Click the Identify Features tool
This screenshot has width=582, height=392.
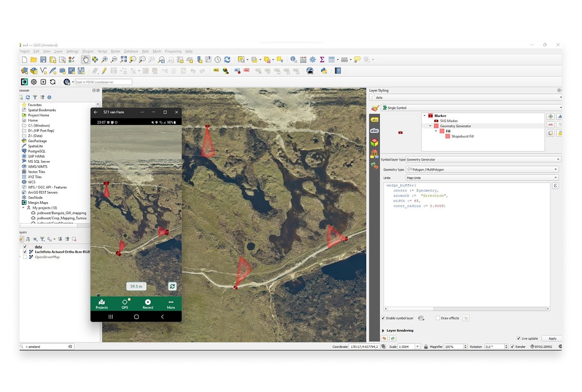pyautogui.click(x=293, y=60)
